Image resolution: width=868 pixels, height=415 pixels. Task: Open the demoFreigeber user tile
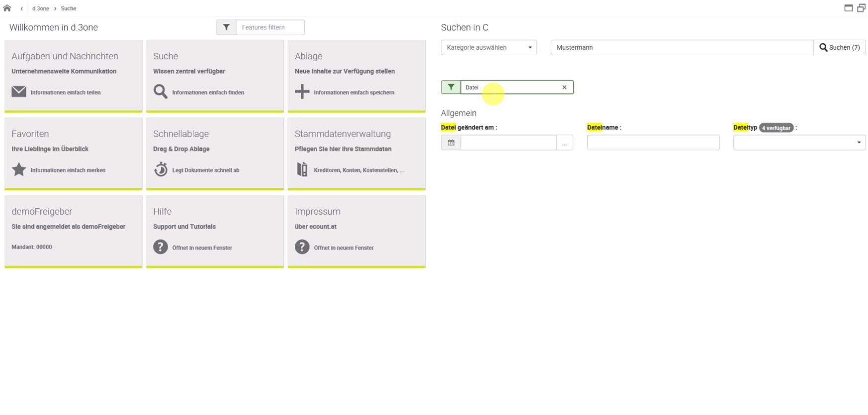[x=74, y=231]
